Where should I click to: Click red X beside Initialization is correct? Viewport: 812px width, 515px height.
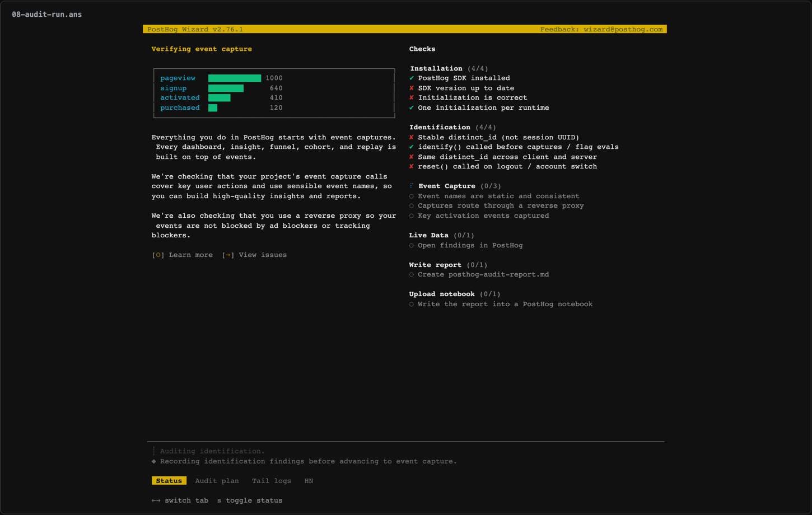[x=412, y=98]
